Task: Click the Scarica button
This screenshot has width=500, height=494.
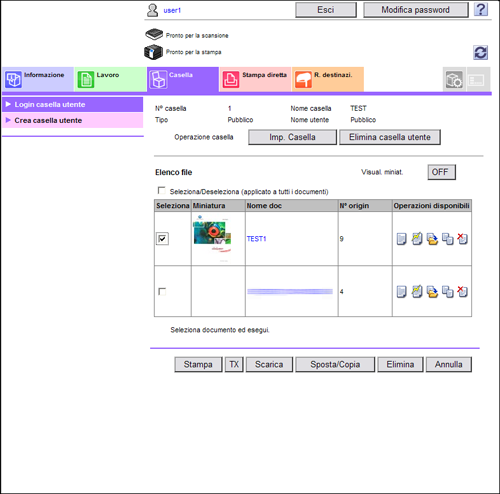Action: pyautogui.click(x=269, y=364)
